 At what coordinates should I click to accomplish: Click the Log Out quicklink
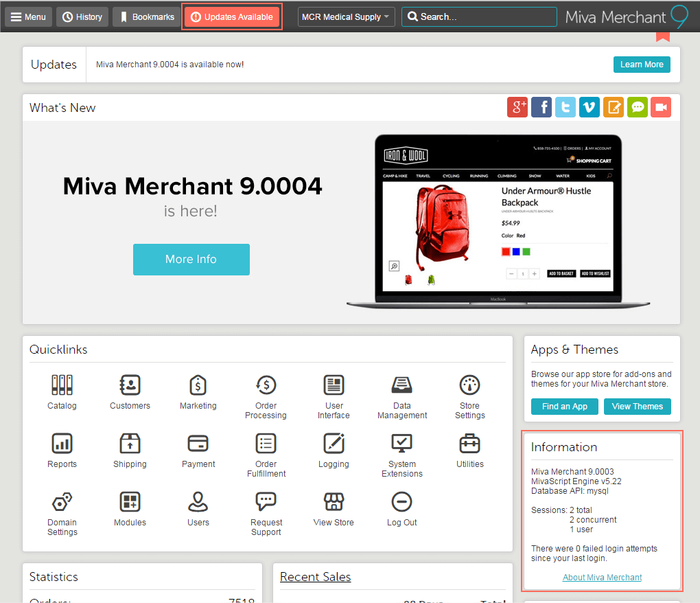[x=401, y=509]
